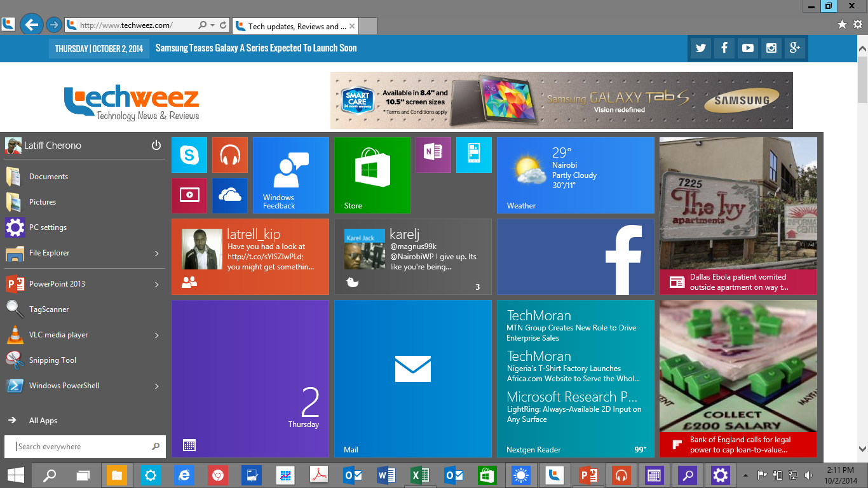The image size is (868, 488).
Task: Open the Facebook tile
Action: [x=576, y=257]
